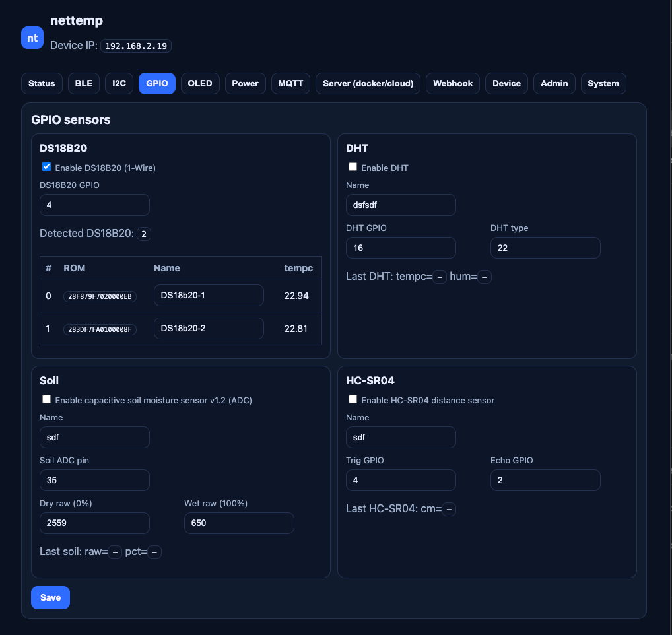The width and height of the screenshot is (672, 635).
Task: Enable the DHT sensor checkbox
Action: click(x=353, y=167)
